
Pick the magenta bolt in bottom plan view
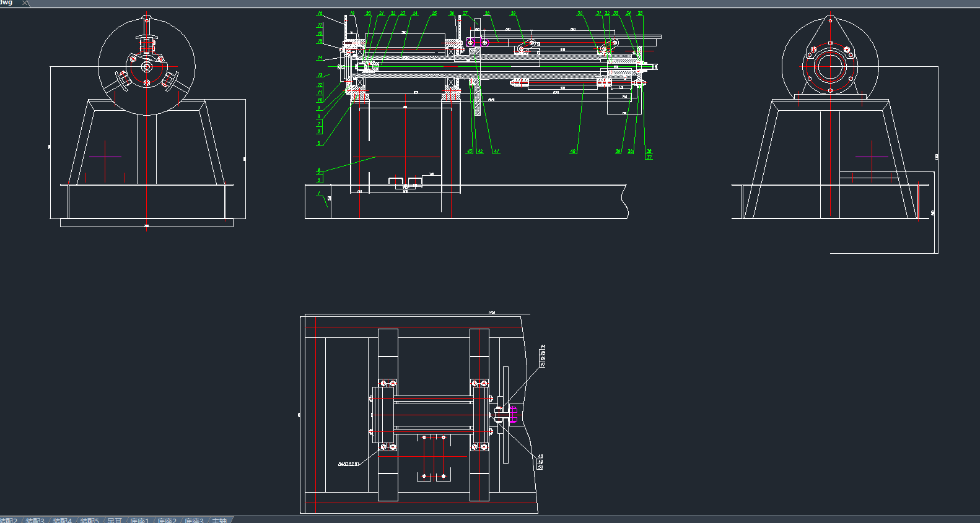click(x=513, y=415)
